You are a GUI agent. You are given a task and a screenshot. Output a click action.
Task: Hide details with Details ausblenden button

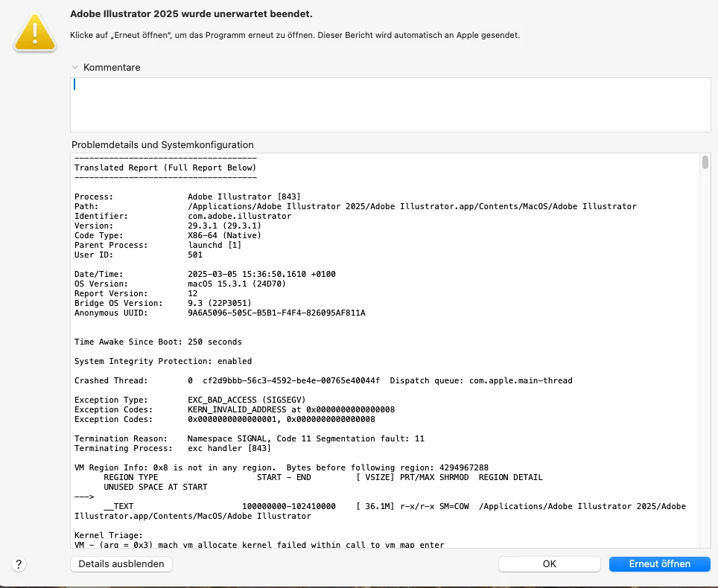[121, 563]
